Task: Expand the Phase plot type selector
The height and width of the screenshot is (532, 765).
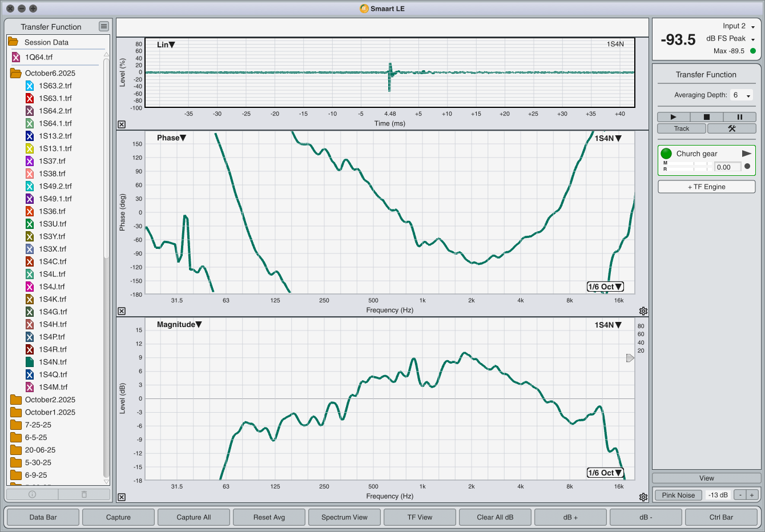Action: (x=172, y=138)
